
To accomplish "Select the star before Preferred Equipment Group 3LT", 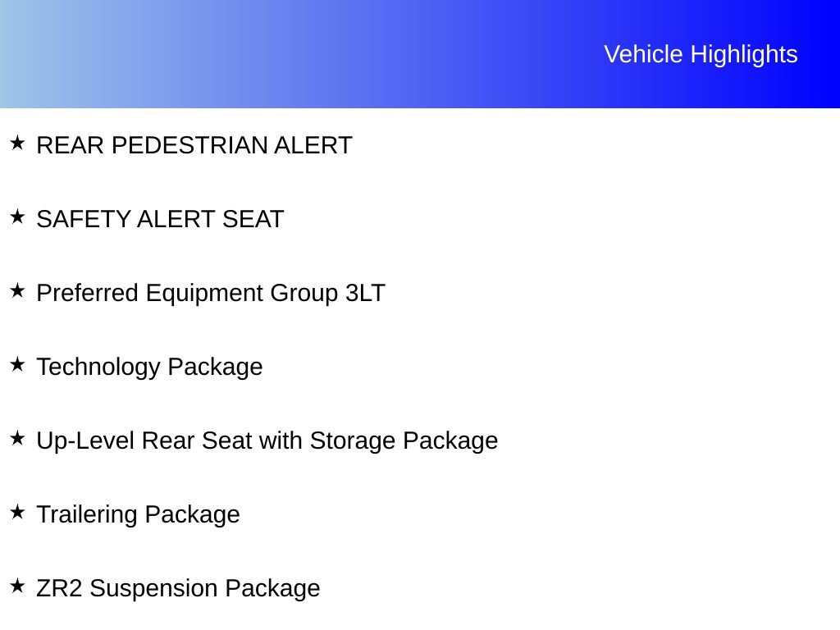I will point(17,291).
